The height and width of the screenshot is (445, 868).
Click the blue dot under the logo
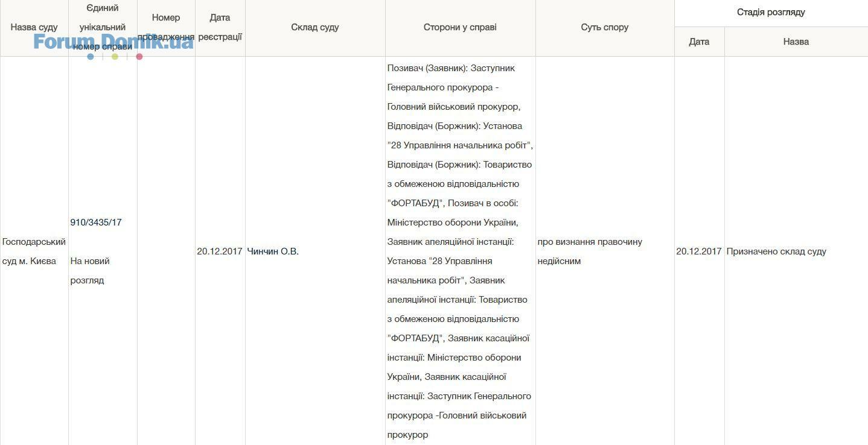coord(91,57)
